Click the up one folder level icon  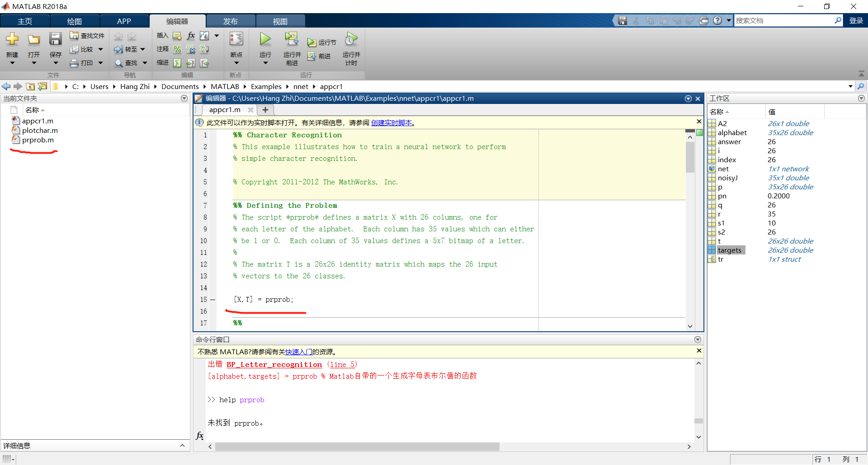[x=30, y=86]
